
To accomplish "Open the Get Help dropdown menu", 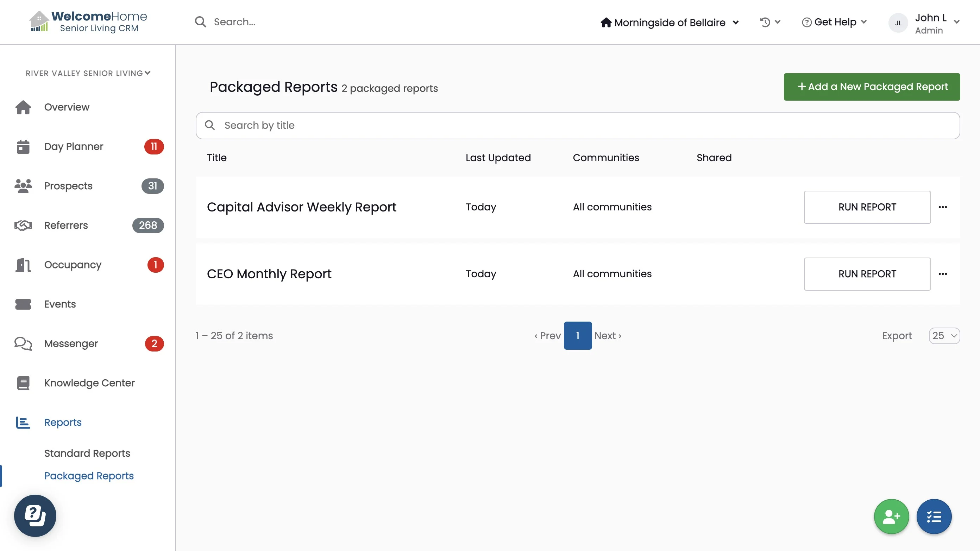I will 834,22.
